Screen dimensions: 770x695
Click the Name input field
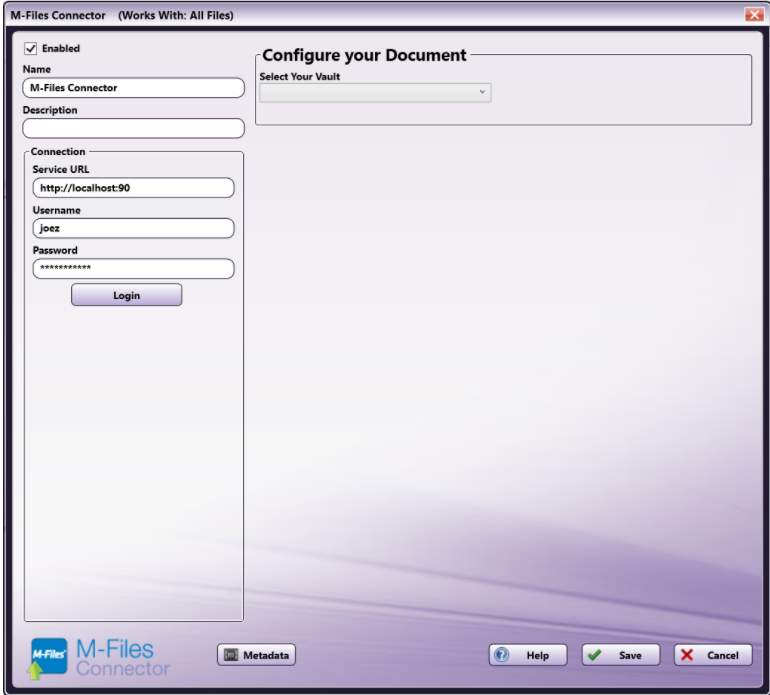pyautogui.click(x=134, y=88)
